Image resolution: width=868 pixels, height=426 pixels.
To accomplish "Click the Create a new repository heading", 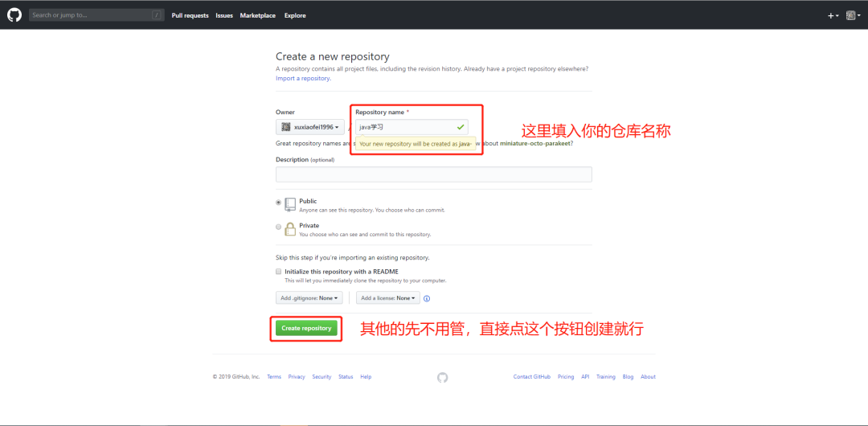I will coord(333,56).
